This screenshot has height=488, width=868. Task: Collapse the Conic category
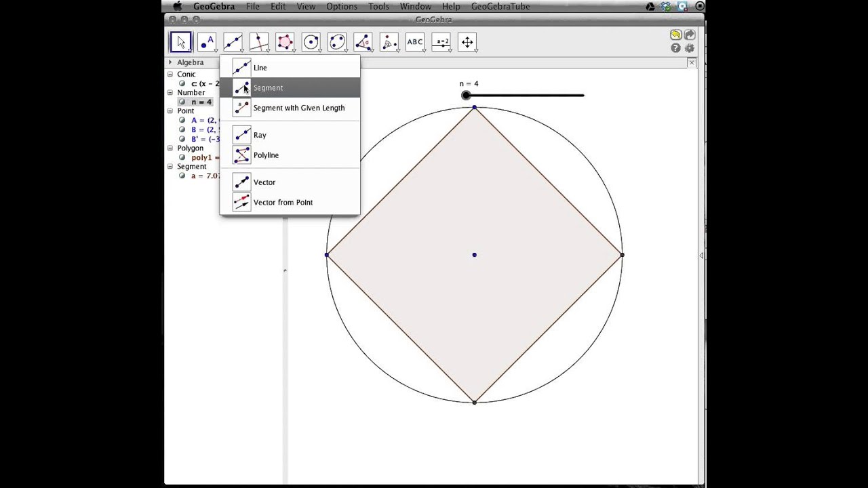(170, 74)
